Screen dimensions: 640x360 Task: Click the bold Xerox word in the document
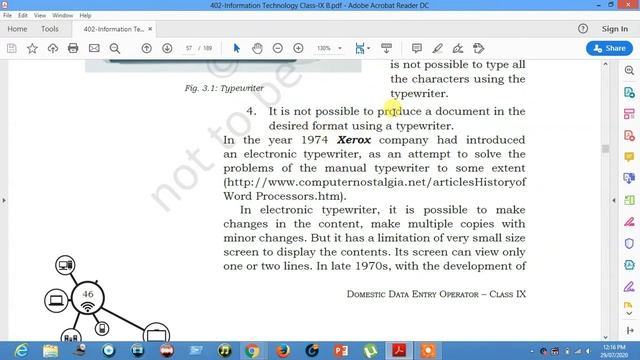coord(354,140)
